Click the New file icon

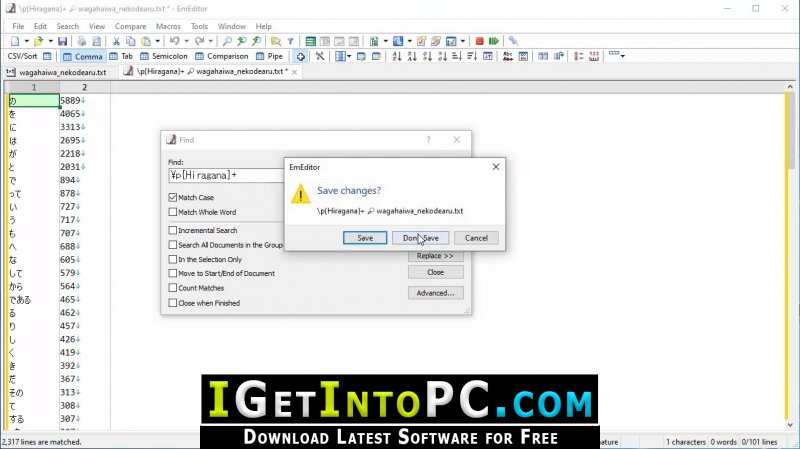pos(15,41)
